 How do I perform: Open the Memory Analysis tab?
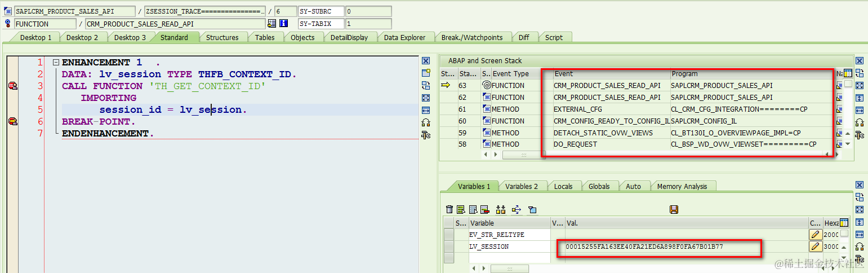[x=682, y=186]
